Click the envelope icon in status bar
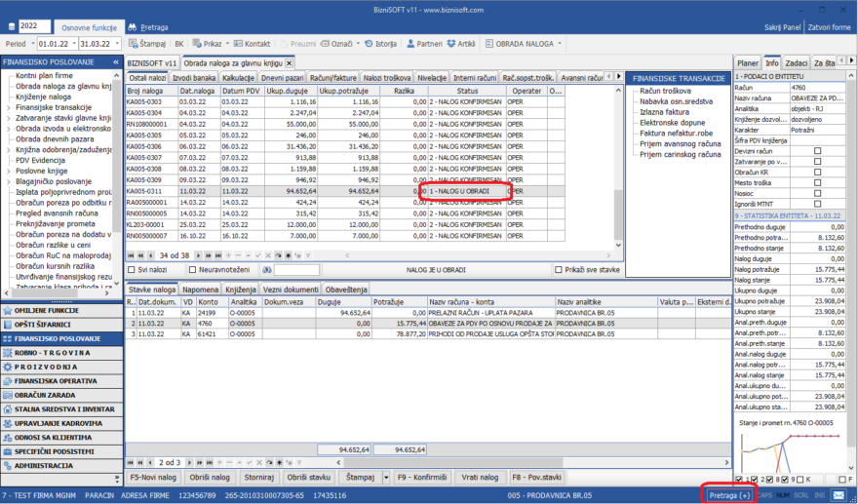The width and height of the screenshot is (858, 504). [x=838, y=496]
